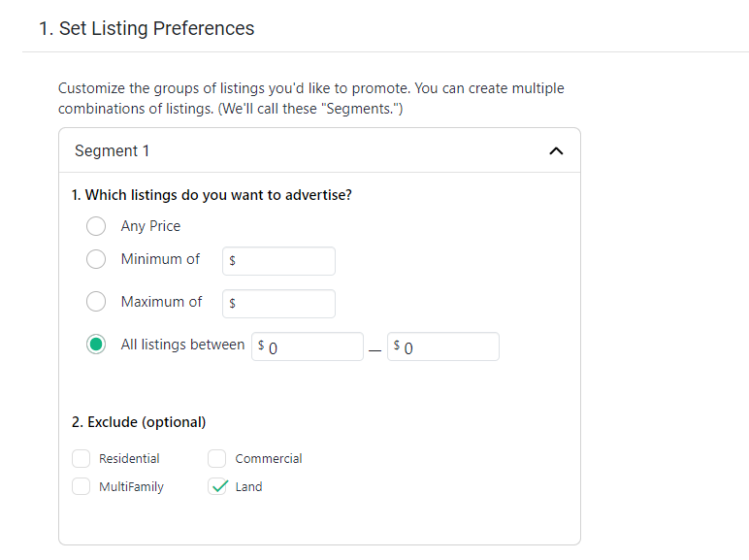749x560 pixels.
Task: Tick the Commercial exclude checkbox
Action: 217,458
